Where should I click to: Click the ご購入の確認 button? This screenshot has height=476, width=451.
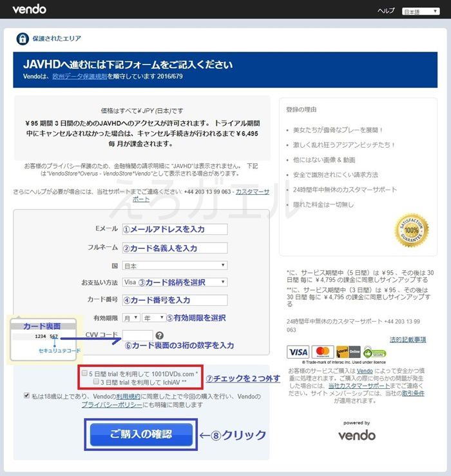click(141, 435)
